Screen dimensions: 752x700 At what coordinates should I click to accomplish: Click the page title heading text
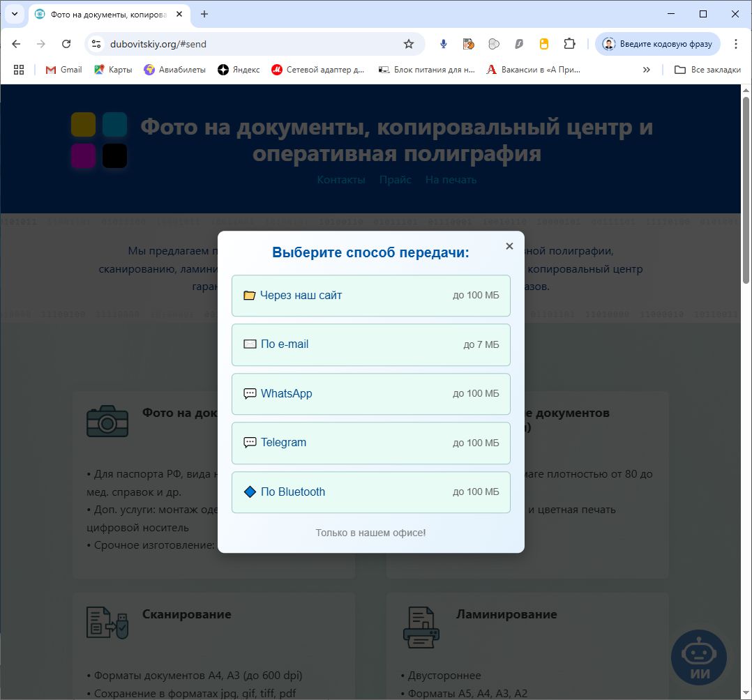coord(397,140)
